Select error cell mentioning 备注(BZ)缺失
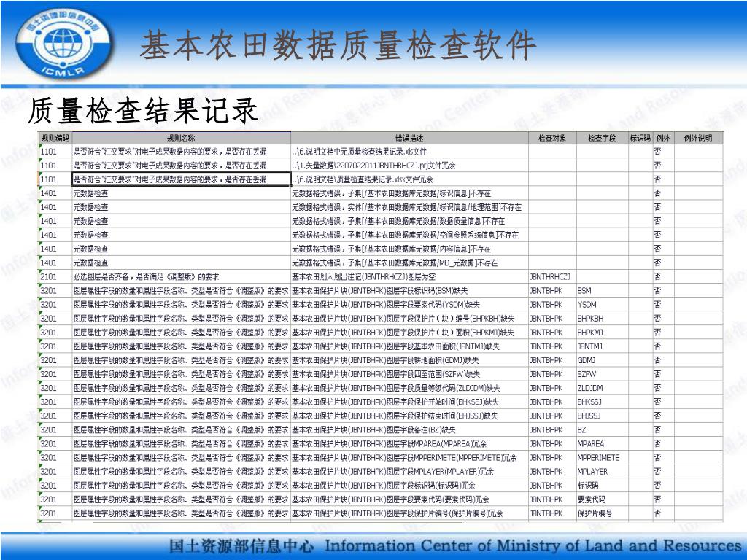 tap(409, 429)
